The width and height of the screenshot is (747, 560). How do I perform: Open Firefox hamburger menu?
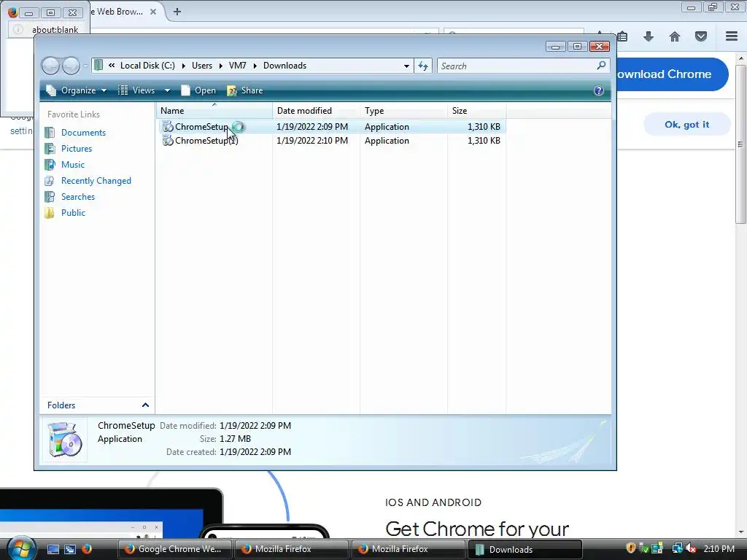pos(732,36)
